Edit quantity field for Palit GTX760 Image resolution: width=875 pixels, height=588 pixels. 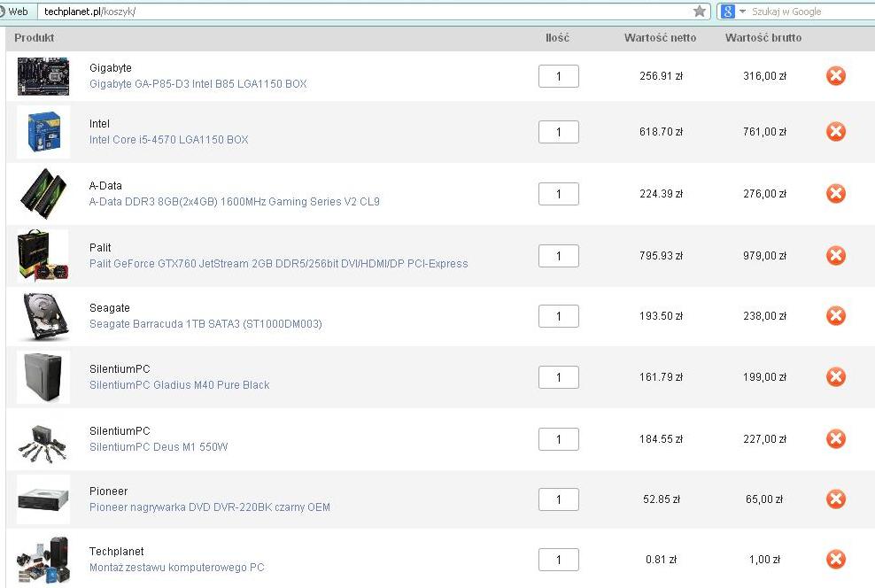click(x=559, y=256)
